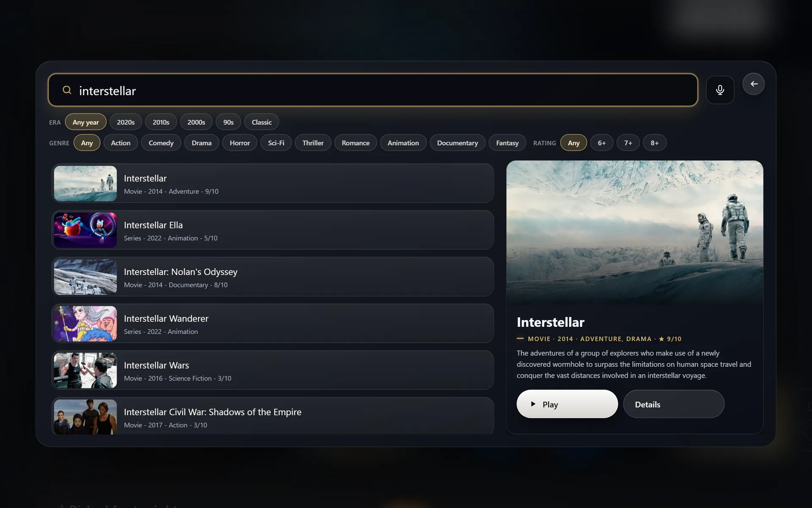The height and width of the screenshot is (508, 812).
Task: Click the magnifier icon in search bar
Action: (67, 90)
